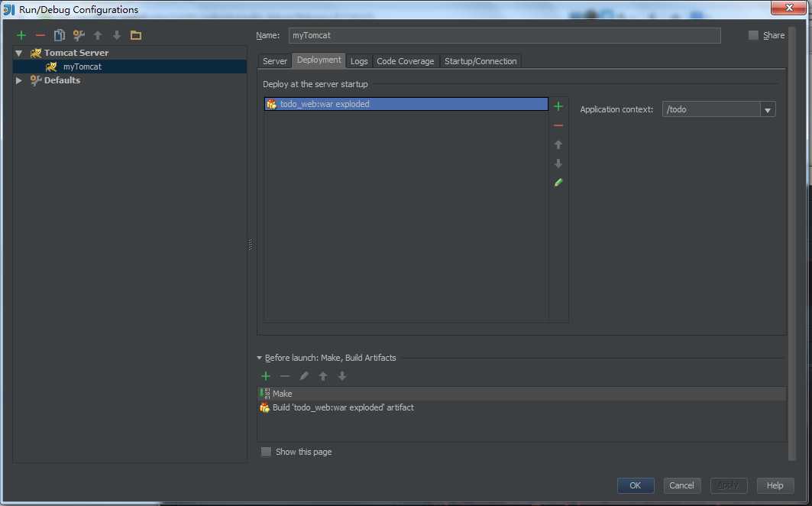Screen dimensions: 812x506
Task: Go to Code Coverage tab
Action: point(406,61)
